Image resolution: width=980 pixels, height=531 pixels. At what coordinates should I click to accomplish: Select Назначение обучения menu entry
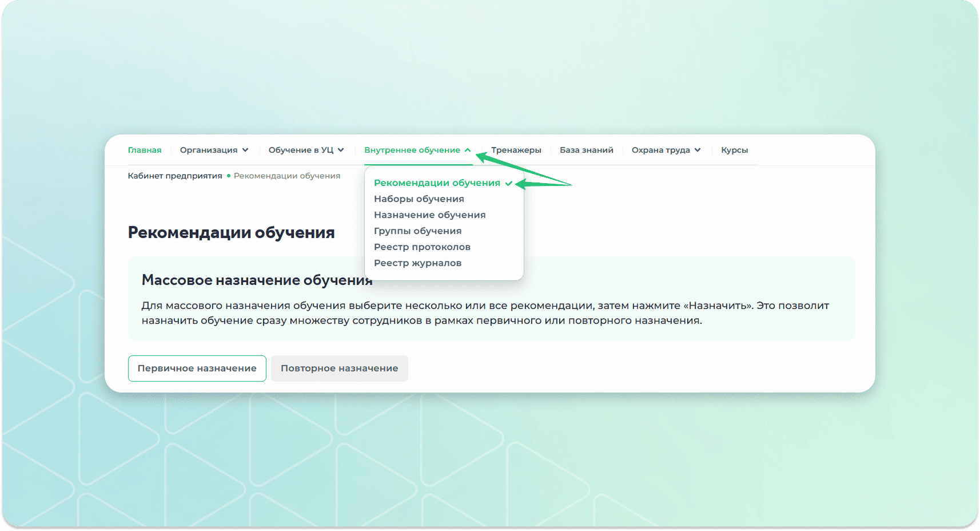pos(429,215)
